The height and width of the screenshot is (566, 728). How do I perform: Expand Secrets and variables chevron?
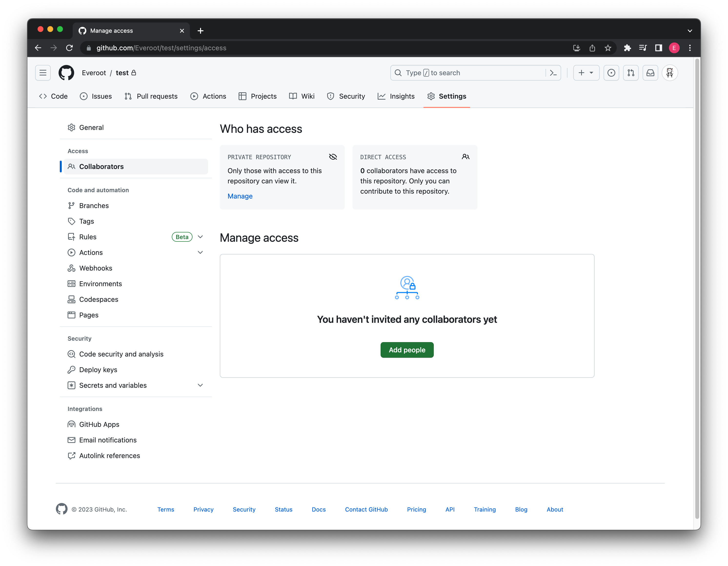tap(200, 385)
